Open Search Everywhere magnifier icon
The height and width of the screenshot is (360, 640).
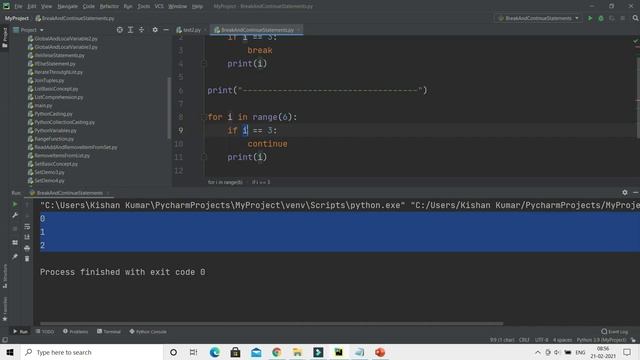(x=636, y=18)
